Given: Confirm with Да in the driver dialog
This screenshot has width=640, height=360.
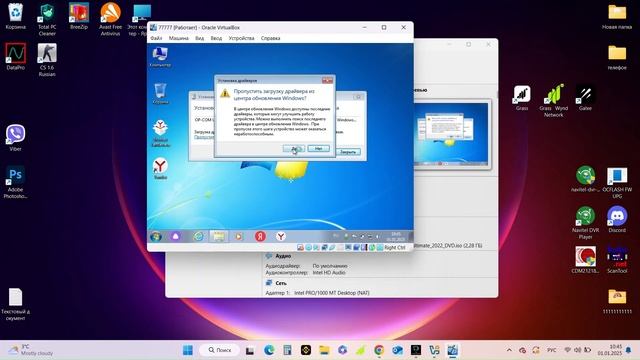Looking at the screenshot, I should coord(293,149).
